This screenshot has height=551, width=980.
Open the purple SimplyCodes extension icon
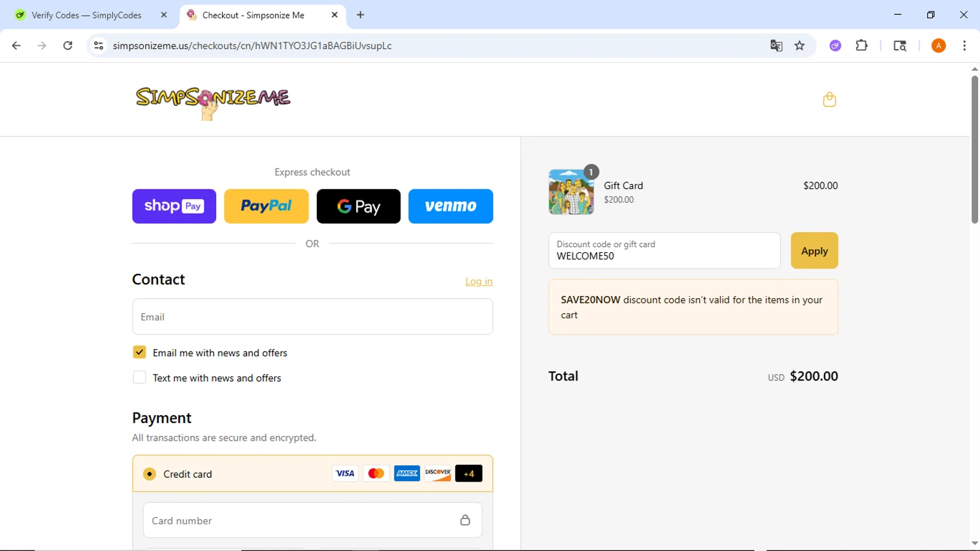[836, 46]
